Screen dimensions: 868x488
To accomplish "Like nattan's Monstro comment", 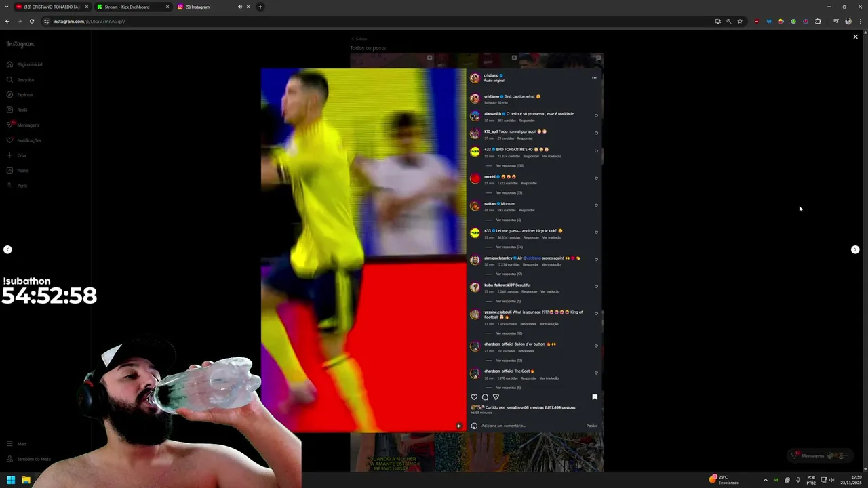I will pyautogui.click(x=596, y=205).
